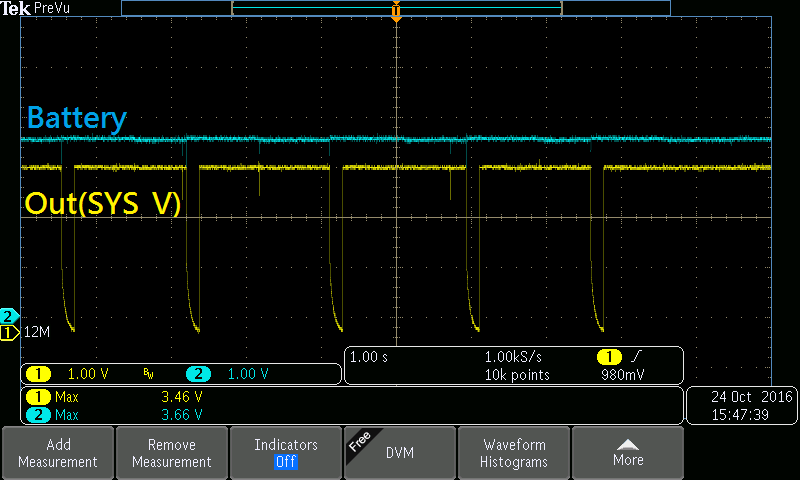This screenshot has height=480, width=800.
Task: Click the 12M label beside channel 1 marker
Action: tap(37, 332)
